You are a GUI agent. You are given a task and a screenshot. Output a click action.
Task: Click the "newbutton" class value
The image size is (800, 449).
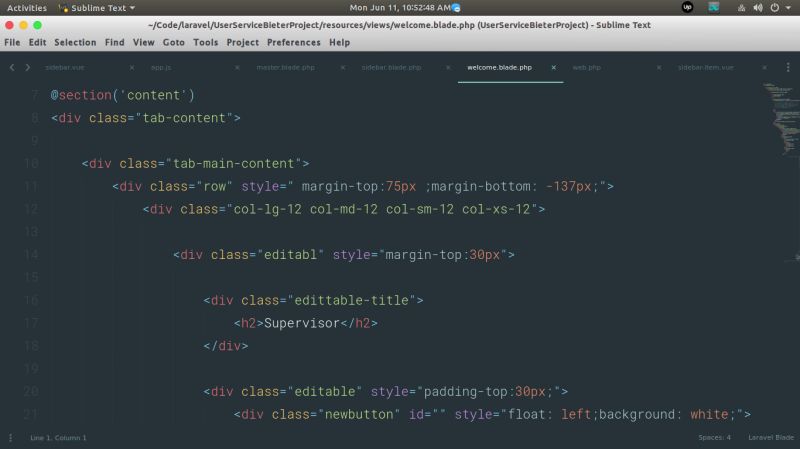[359, 414]
